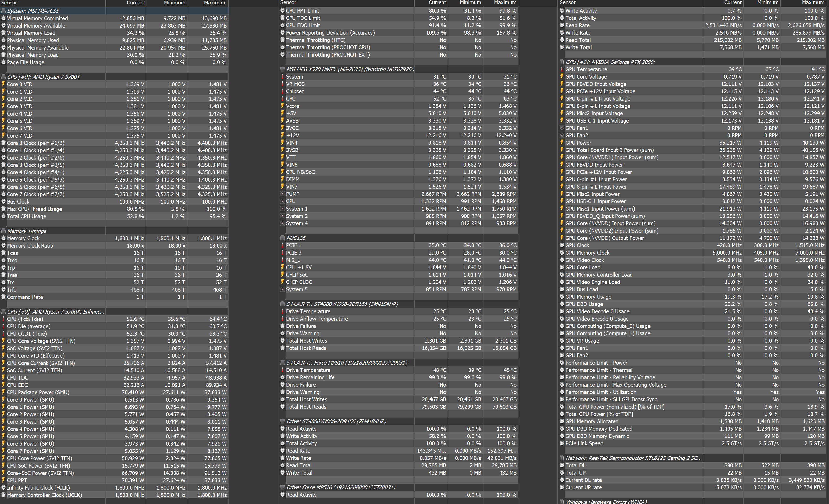
Task: Click lightning bolt icon next to Vcore
Action: pos(283,106)
